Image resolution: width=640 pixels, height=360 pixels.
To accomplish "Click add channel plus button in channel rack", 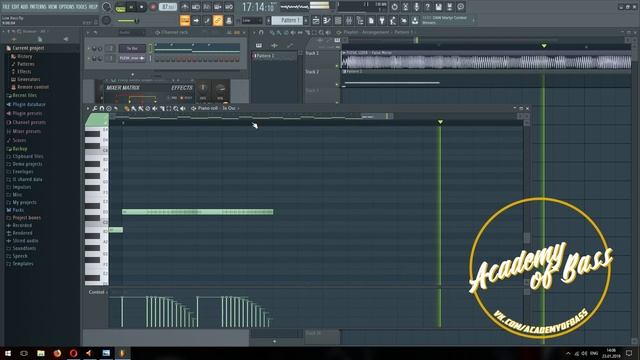I will click(x=132, y=75).
